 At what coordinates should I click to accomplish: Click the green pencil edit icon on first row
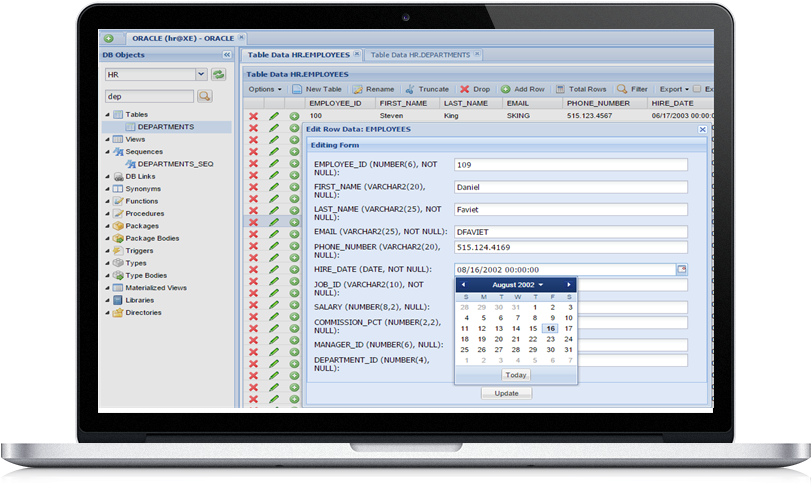tap(274, 116)
